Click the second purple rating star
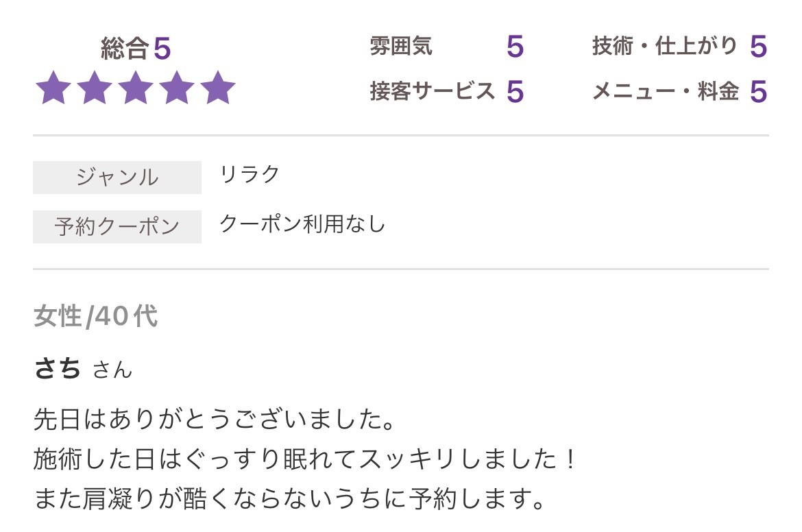 pos(95,88)
